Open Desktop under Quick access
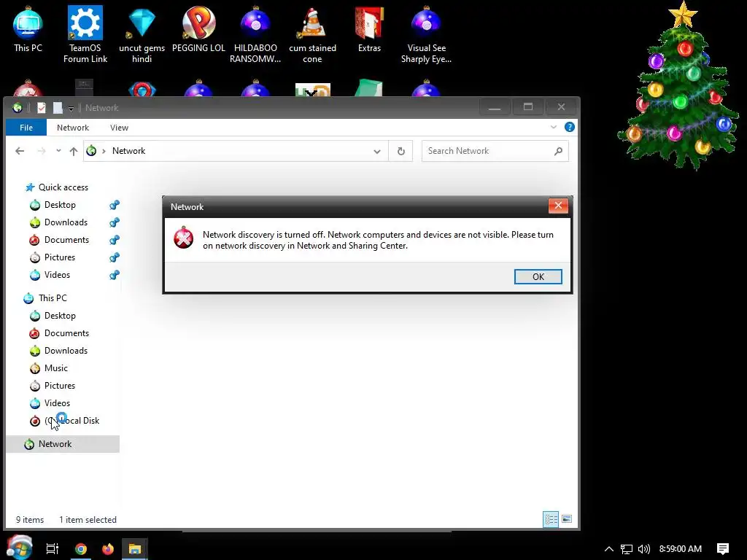Screen dimensions: 747x560 [60, 205]
